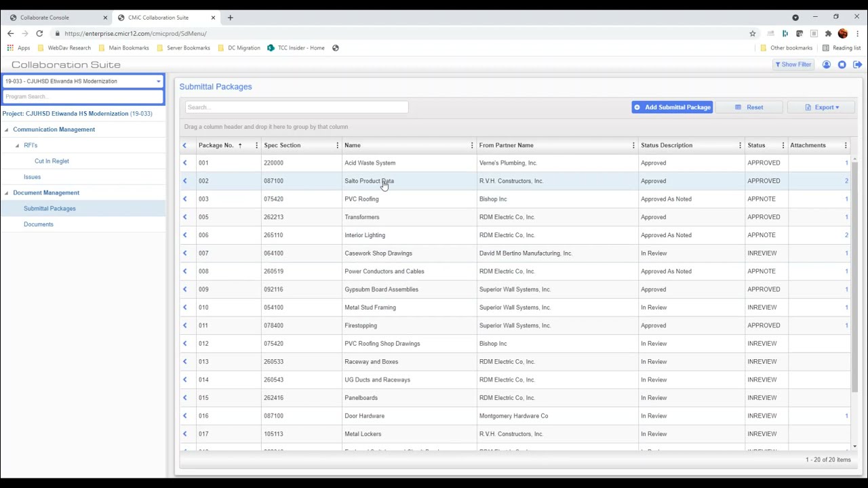868x488 pixels.
Task: Reload the page
Action: click(x=39, y=33)
